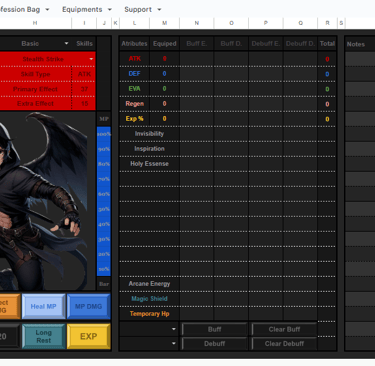Click the MP label above the bar
This screenshot has width=375, height=366.
pos(104,119)
